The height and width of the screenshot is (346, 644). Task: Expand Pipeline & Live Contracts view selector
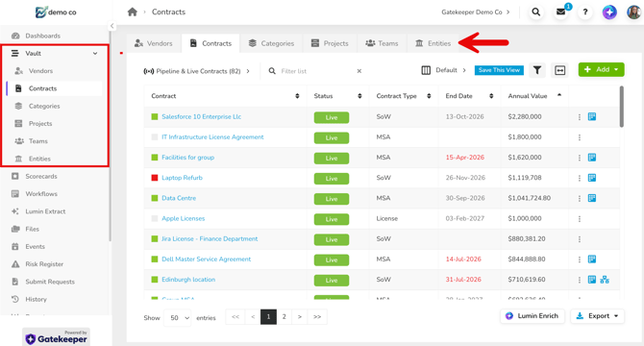(x=196, y=71)
